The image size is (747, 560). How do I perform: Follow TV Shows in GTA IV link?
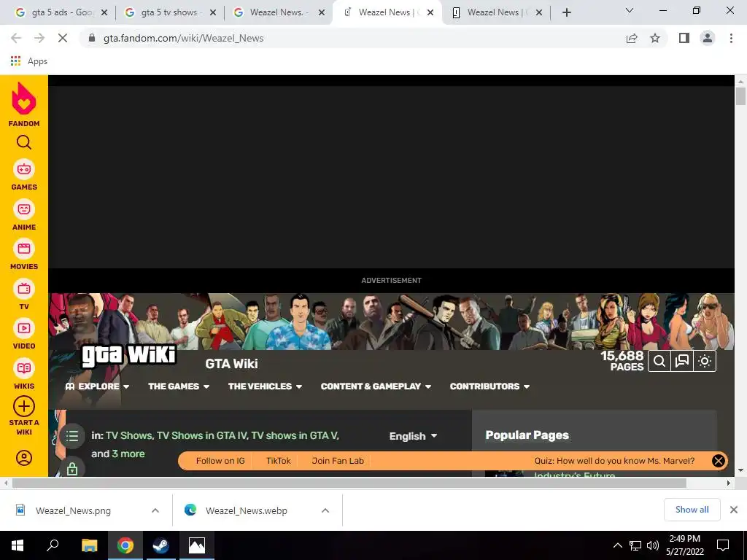coord(203,435)
